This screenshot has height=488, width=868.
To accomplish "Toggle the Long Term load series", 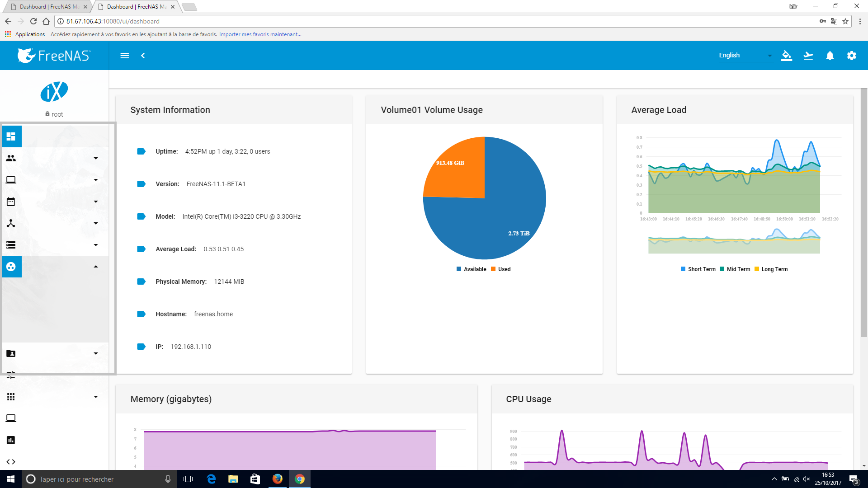I will (771, 269).
